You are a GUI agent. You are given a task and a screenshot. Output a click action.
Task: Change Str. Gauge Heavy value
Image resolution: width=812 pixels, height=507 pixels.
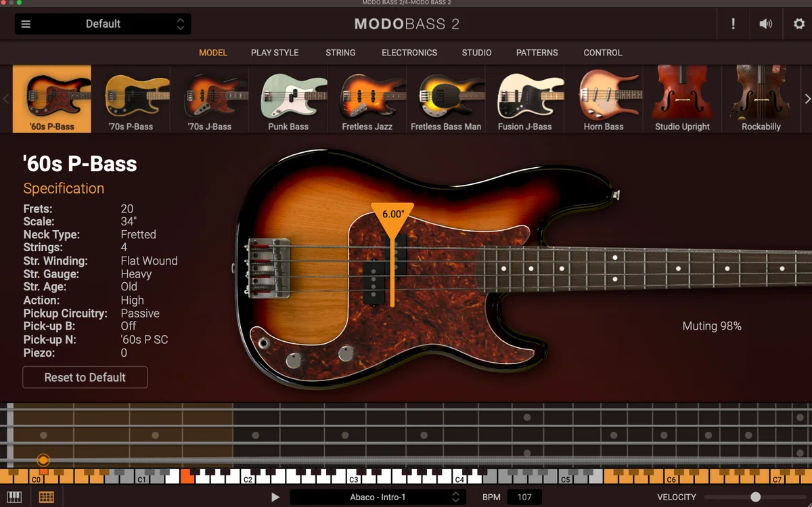[x=136, y=274]
